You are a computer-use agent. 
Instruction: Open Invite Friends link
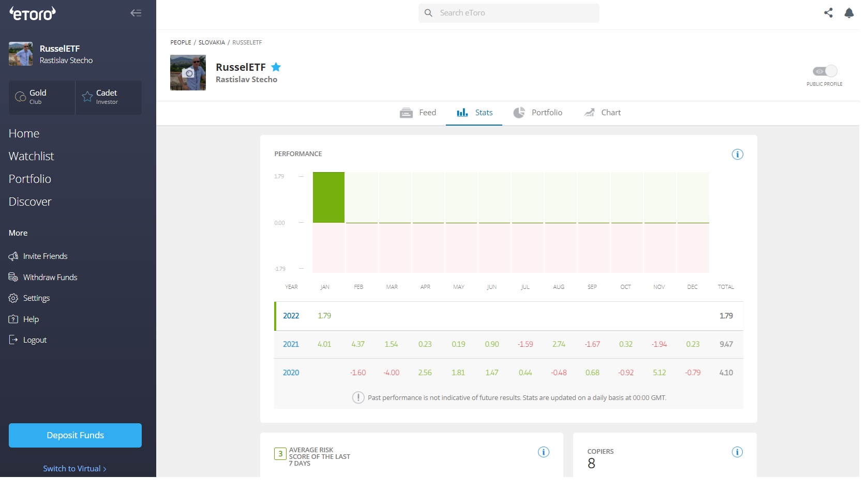[45, 256]
